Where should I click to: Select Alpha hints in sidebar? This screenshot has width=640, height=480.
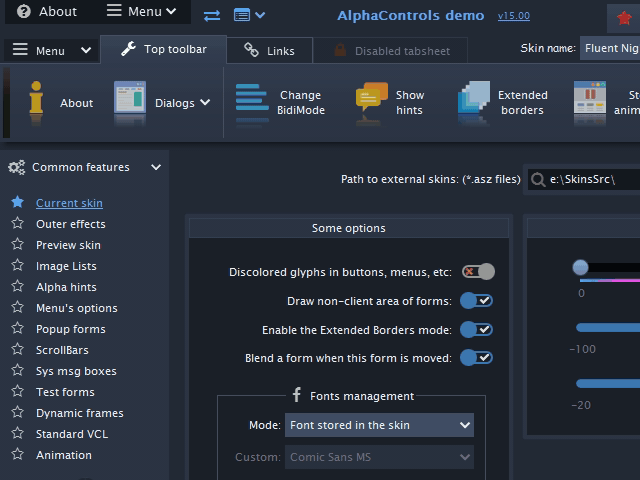(66, 287)
